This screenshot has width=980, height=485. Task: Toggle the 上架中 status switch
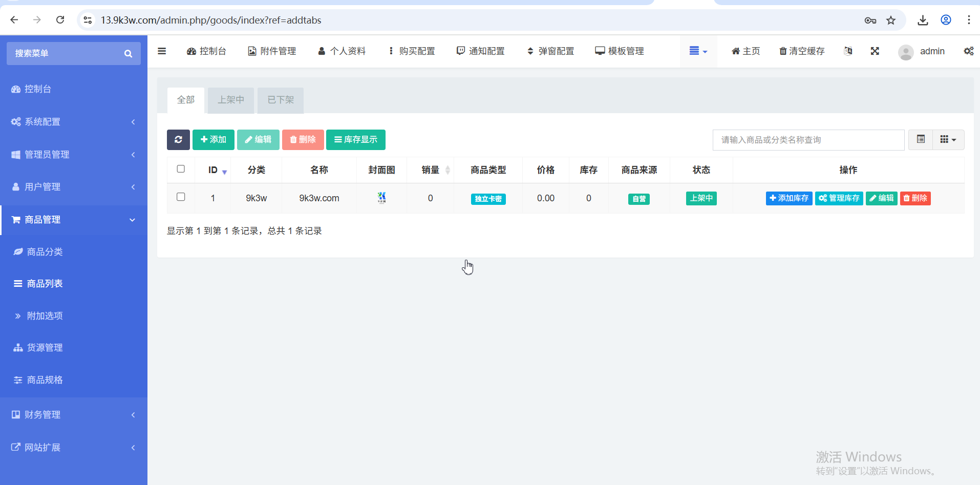(x=701, y=198)
